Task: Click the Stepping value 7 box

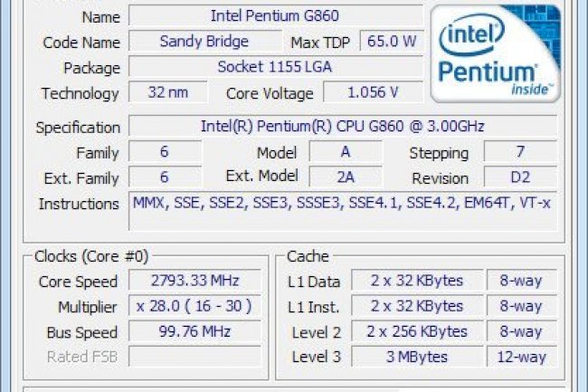Action: 519,152
